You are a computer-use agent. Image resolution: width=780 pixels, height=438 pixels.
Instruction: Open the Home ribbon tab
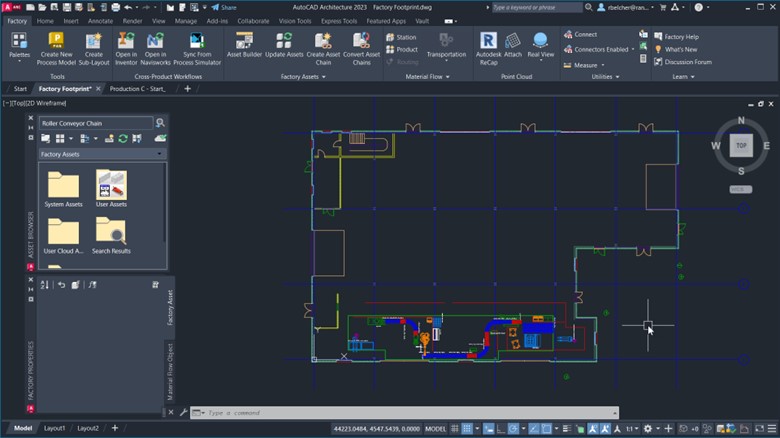click(x=45, y=21)
